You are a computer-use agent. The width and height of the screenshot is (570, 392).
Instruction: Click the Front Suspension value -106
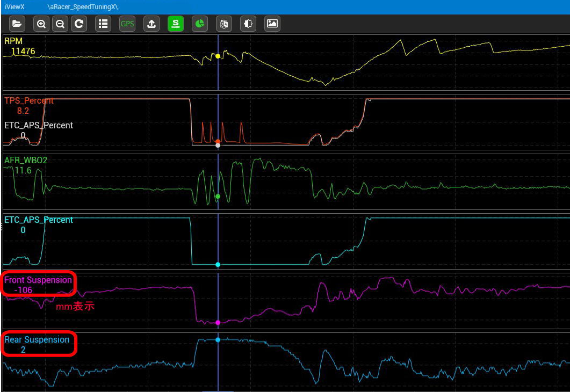point(23,290)
